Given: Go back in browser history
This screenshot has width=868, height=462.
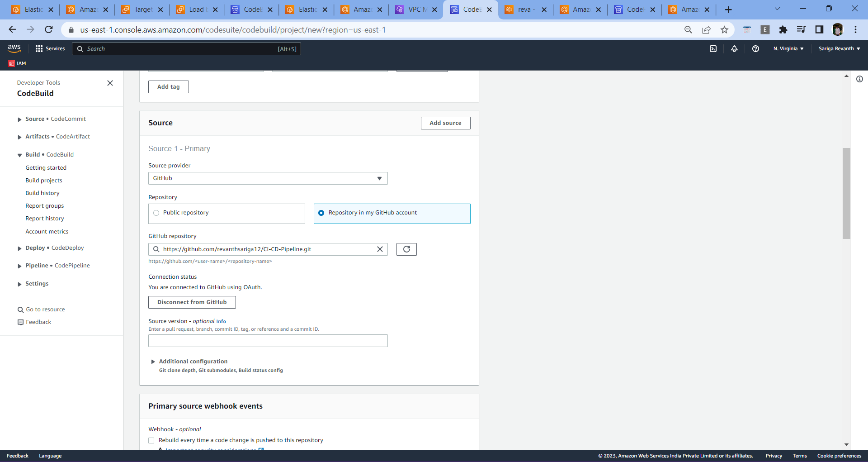Looking at the screenshot, I should pyautogui.click(x=12, y=29).
